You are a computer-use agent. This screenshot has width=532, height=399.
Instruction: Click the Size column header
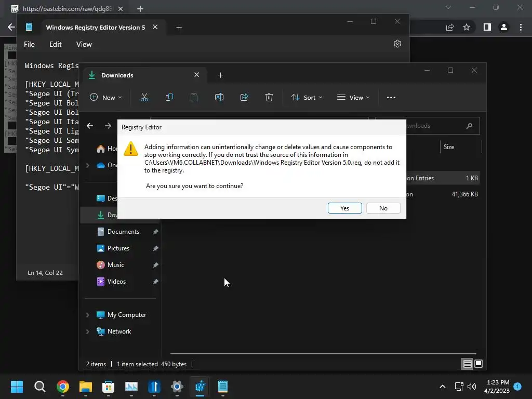(448, 147)
